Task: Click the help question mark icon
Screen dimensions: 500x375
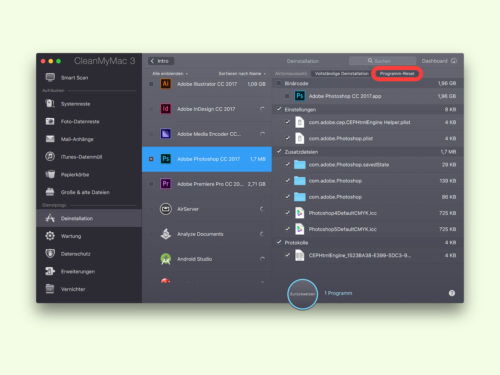Action: 452,293
